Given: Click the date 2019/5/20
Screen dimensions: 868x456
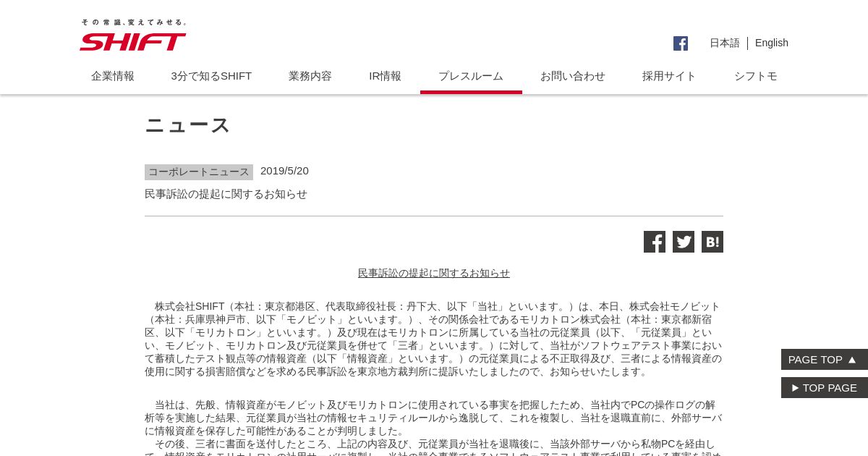Looking at the screenshot, I should [284, 171].
